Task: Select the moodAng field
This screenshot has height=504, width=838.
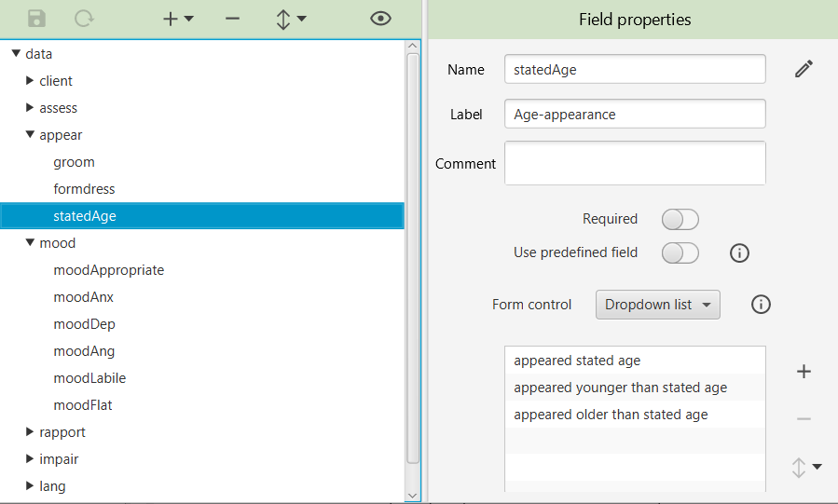Action: 84,351
